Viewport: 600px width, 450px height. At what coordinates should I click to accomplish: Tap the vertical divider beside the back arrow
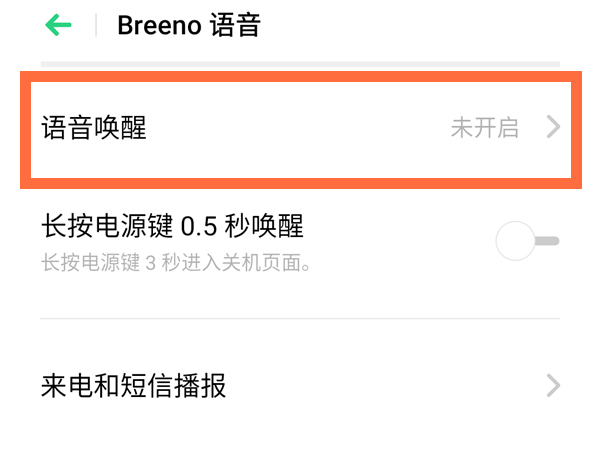coord(97,25)
